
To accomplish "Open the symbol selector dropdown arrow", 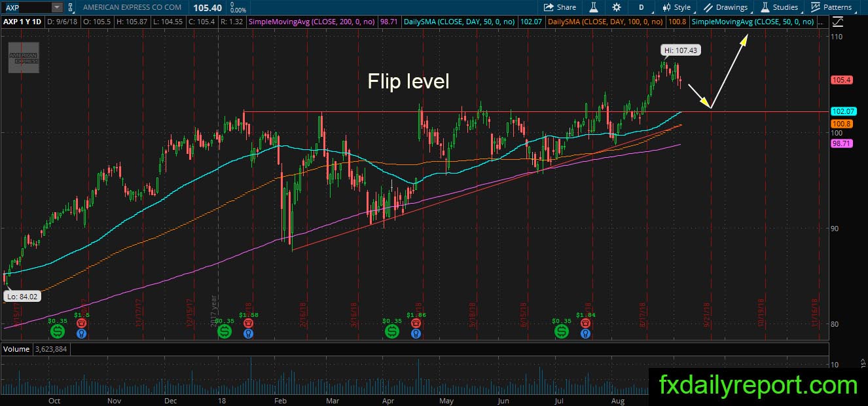I will 57,7.
